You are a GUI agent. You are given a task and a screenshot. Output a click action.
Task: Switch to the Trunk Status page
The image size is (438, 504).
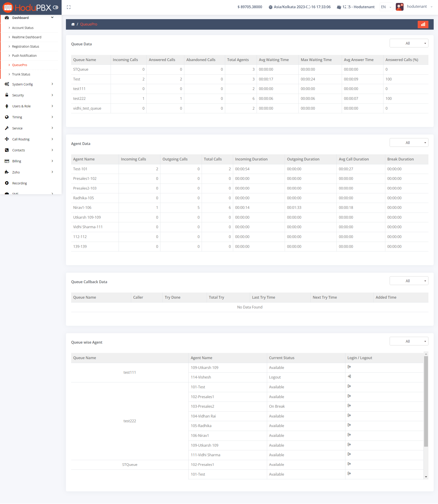tap(21, 74)
